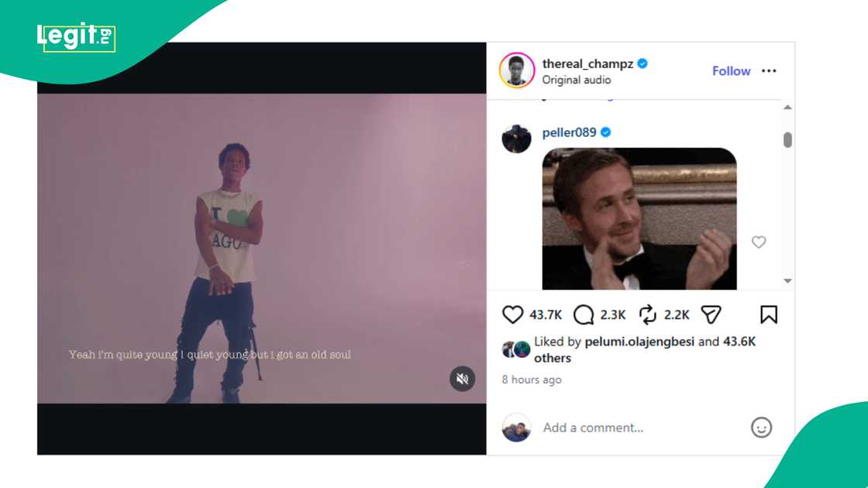This screenshot has height=488, width=868.
Task: Open the emoji picker smiley icon
Action: coord(761,427)
